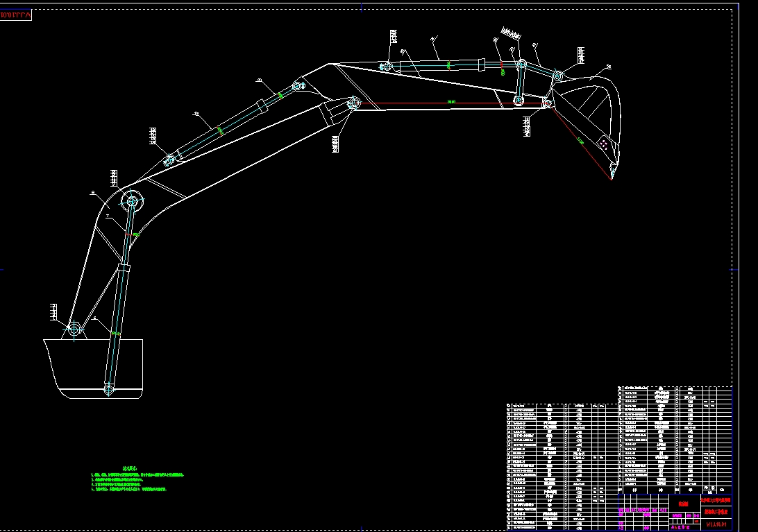
Task: Click the bucket cylinder rear pin on the arm
Action: [x=387, y=66]
